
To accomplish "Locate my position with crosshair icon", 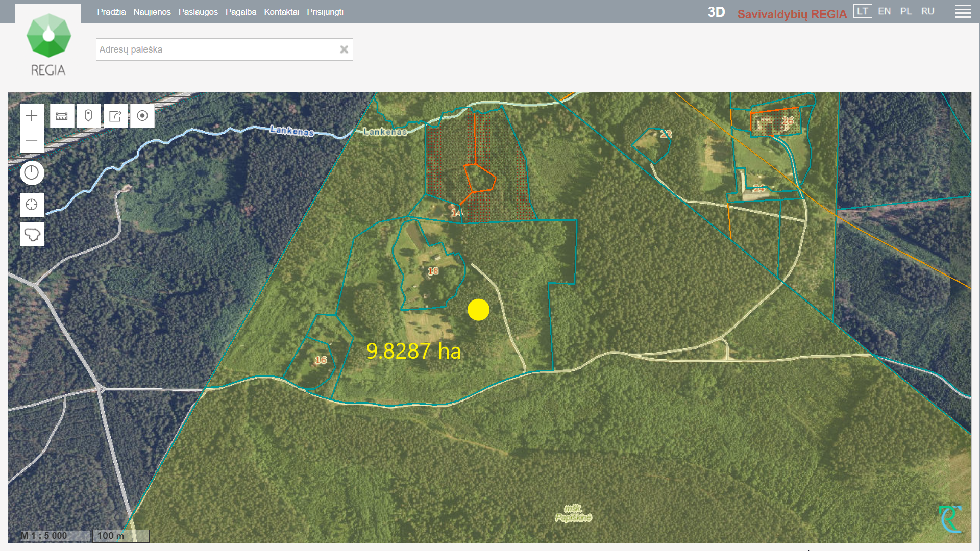I will [x=32, y=205].
